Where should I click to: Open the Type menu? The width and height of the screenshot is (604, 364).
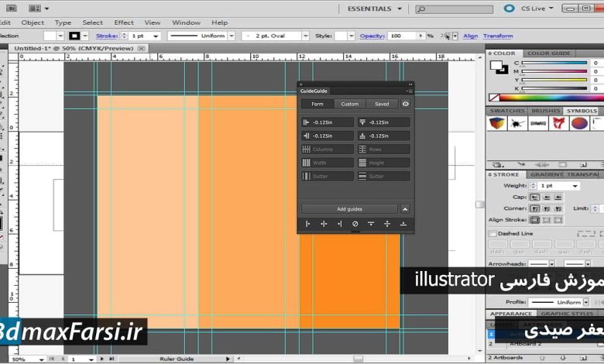tap(63, 22)
